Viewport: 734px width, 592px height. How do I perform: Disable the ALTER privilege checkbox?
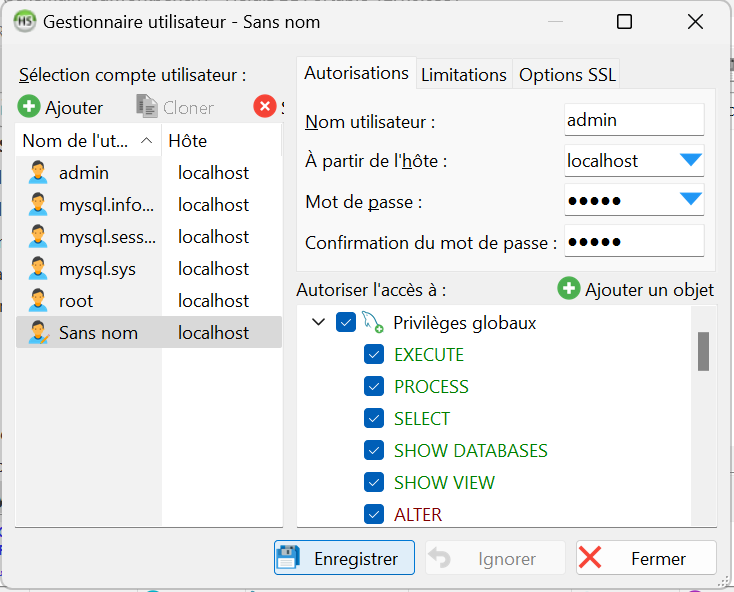tap(374, 515)
